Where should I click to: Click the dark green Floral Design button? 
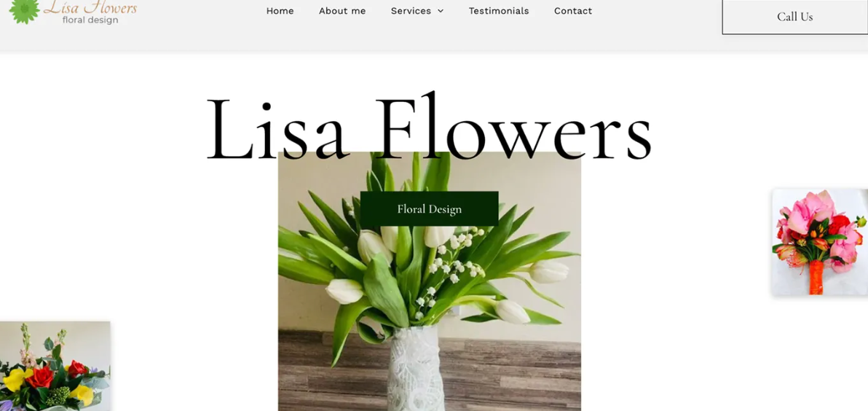(x=429, y=209)
